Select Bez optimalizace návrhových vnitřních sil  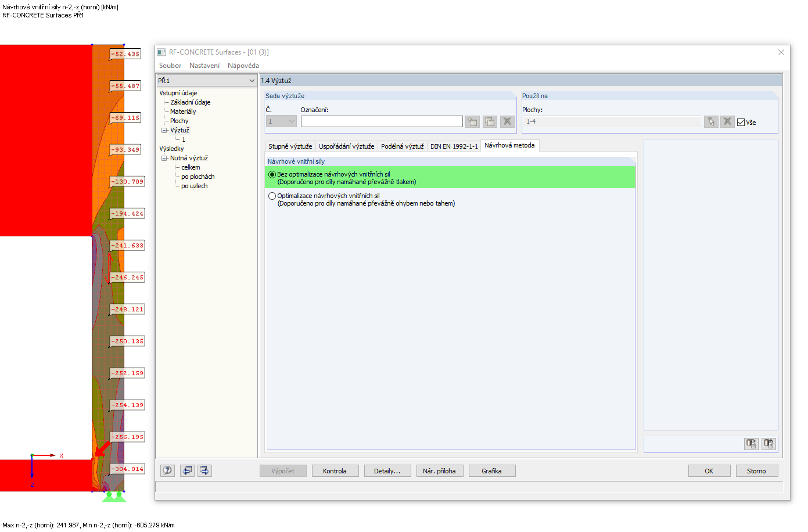tap(272, 174)
